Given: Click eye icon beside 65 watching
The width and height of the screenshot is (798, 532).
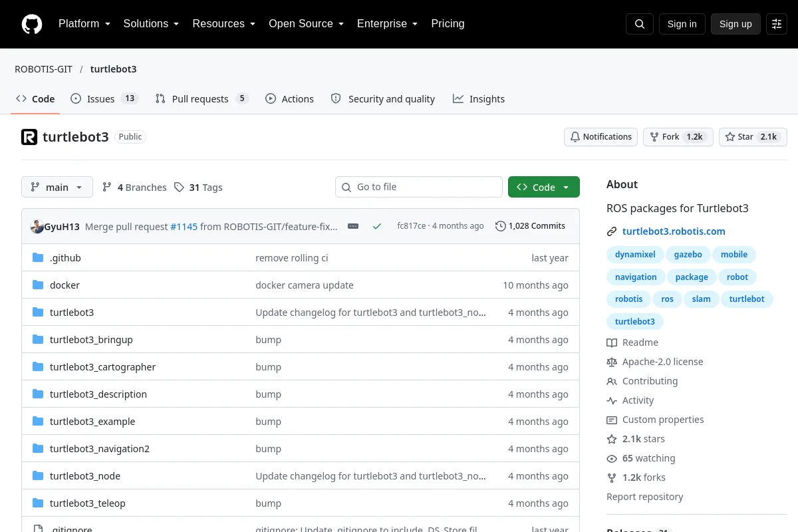Looking at the screenshot, I should tap(612, 459).
